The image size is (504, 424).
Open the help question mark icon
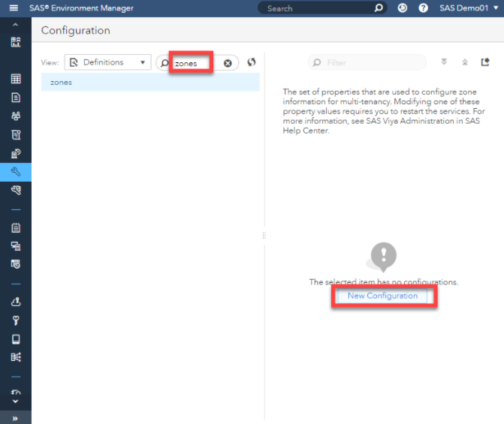[x=424, y=8]
